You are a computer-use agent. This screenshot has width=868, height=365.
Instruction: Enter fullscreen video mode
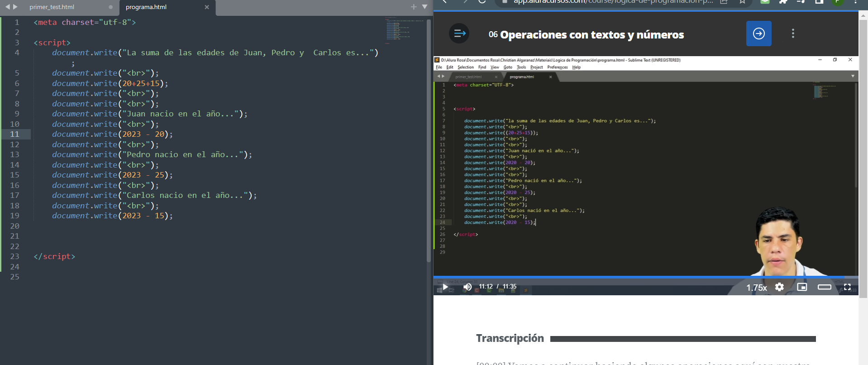coord(847,287)
